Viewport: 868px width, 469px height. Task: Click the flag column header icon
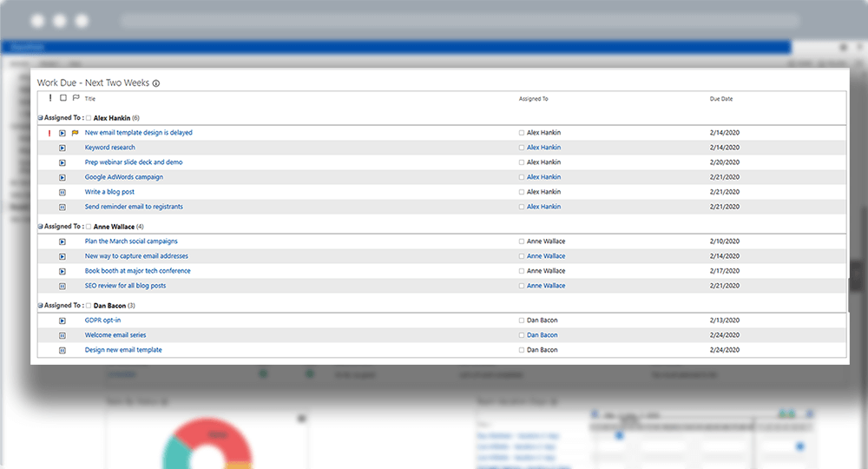pyautogui.click(x=76, y=98)
